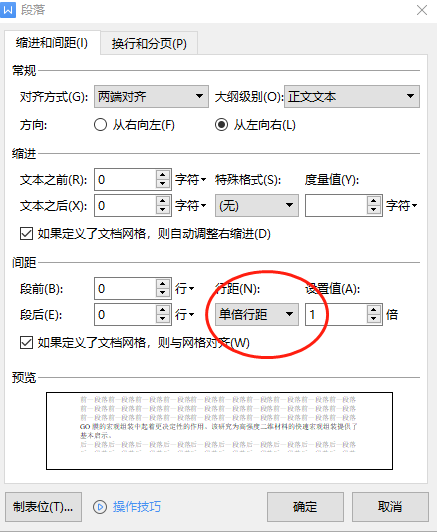Increase 度量值 with up arrow

[374, 201]
